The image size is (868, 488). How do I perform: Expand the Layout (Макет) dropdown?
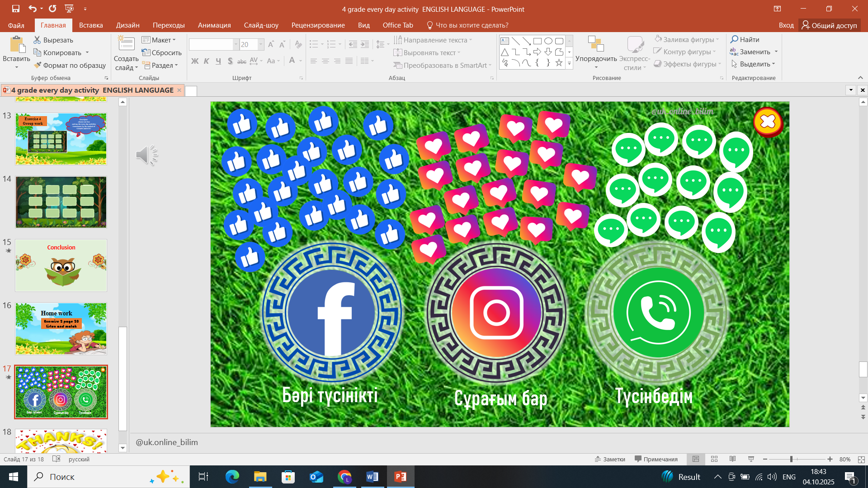159,40
